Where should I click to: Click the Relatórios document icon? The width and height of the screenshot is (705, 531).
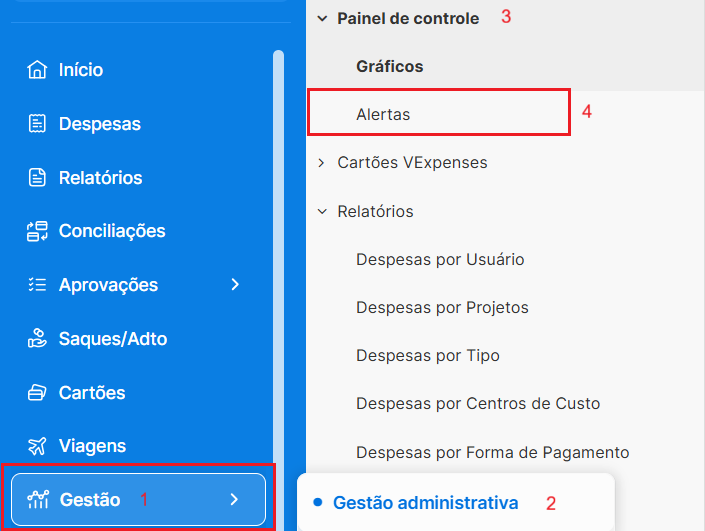pyautogui.click(x=38, y=178)
